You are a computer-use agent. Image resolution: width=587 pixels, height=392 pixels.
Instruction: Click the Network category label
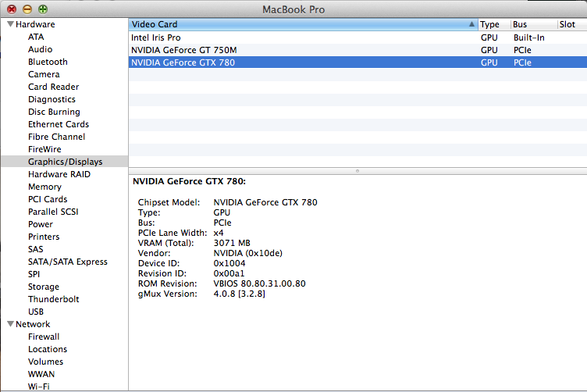coord(33,324)
